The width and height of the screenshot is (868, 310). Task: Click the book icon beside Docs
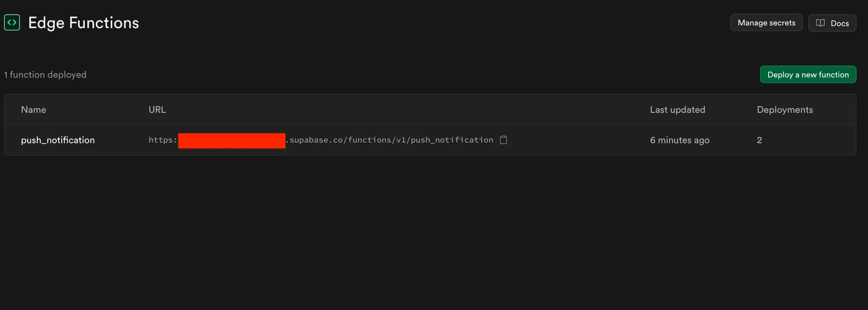point(820,23)
